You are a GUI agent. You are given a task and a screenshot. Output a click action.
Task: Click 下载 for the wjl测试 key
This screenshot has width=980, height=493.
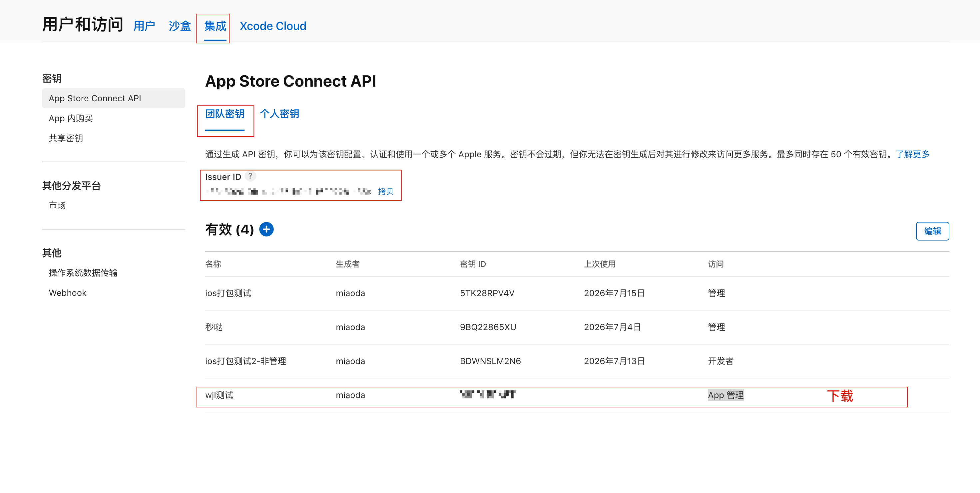pos(840,396)
